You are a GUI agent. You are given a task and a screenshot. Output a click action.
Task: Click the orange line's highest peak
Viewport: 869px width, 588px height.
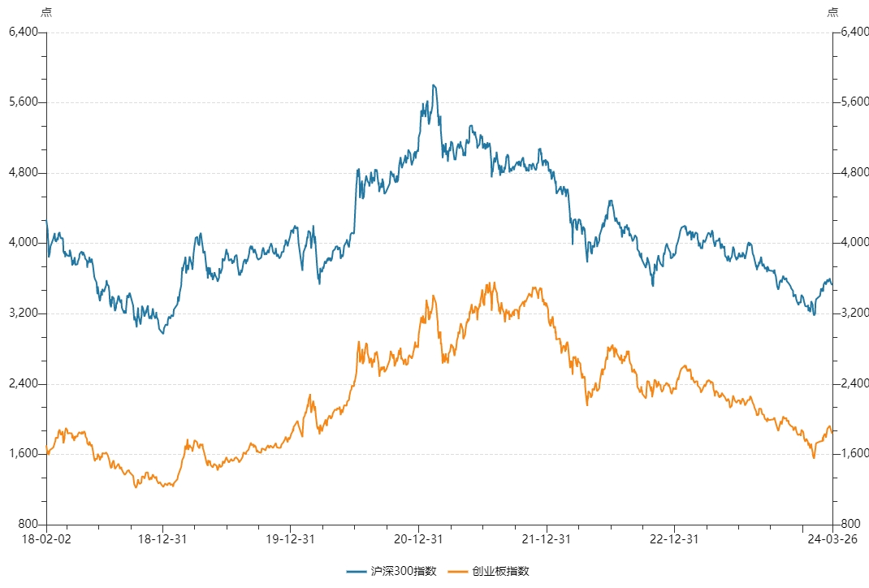tap(494, 283)
